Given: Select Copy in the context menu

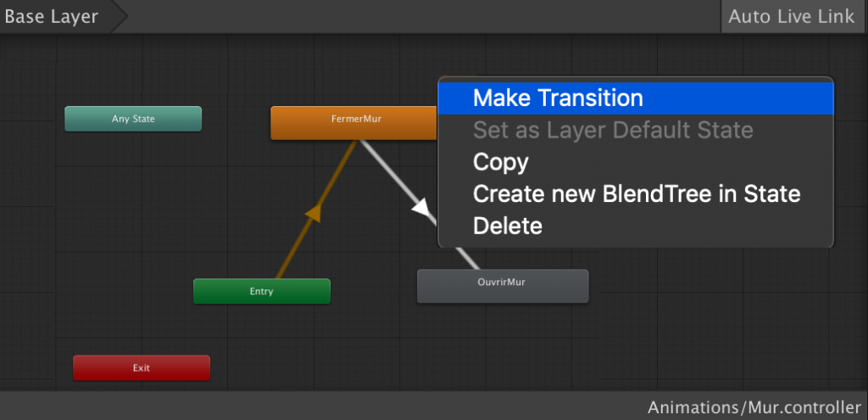Looking at the screenshot, I should click(500, 162).
